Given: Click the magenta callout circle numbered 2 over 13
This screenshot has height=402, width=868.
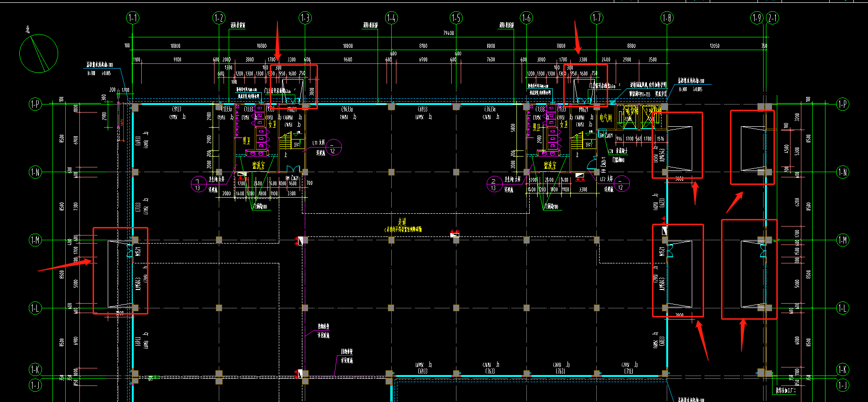Looking at the screenshot, I should (494, 184).
